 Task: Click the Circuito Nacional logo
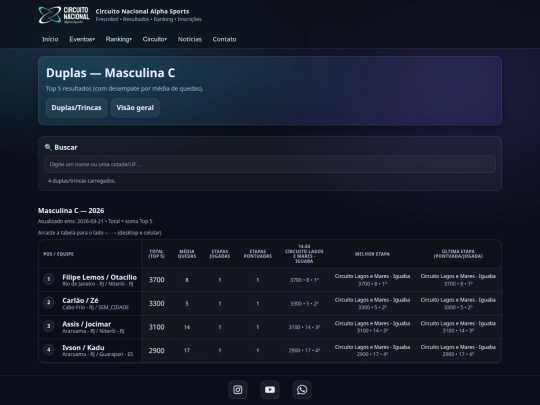pos(64,15)
